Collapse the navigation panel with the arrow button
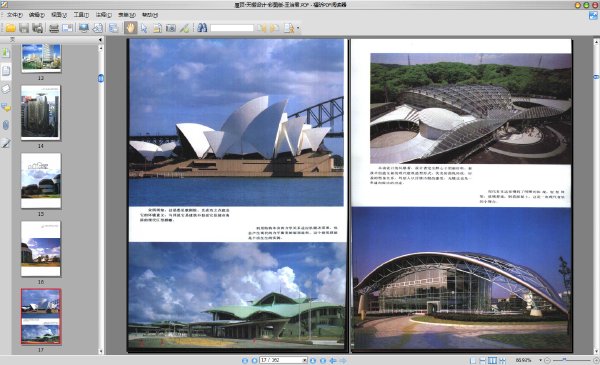Viewport: 600px width, 365px height. [x=100, y=40]
